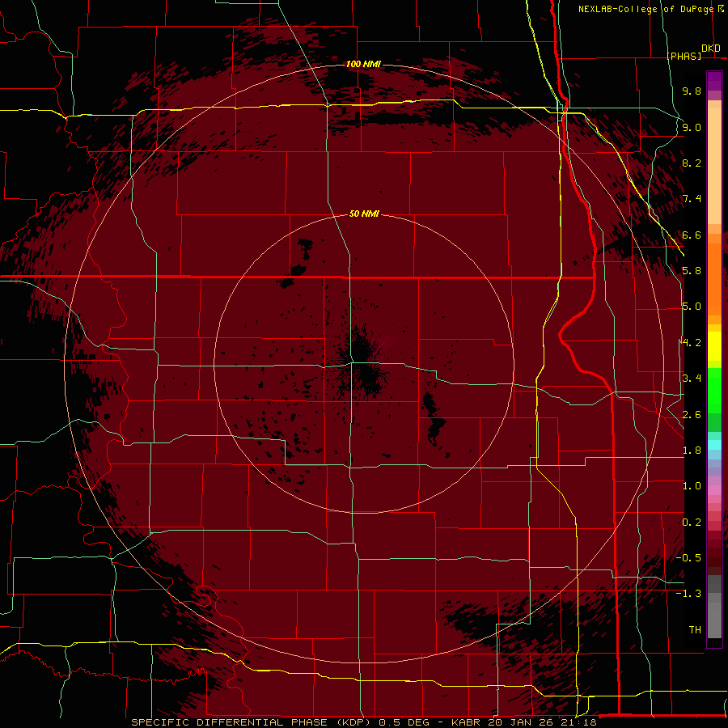
Task: Pick the bright green color scale segment
Action: [714, 390]
